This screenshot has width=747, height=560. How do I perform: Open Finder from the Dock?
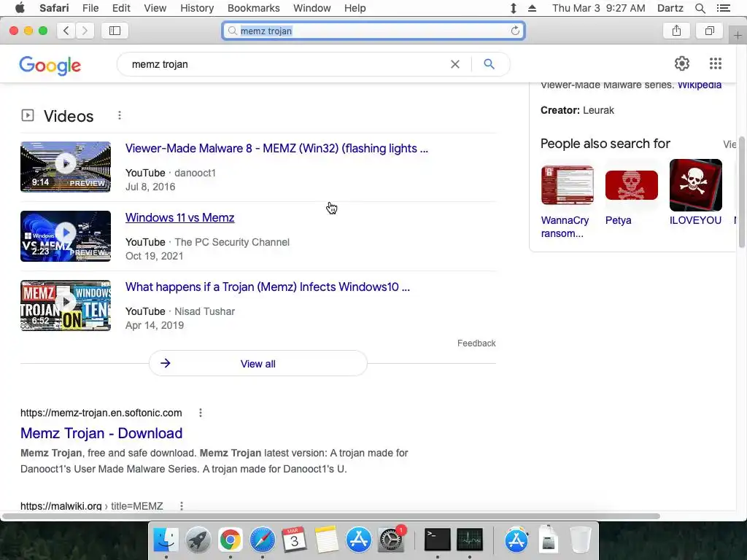[166, 540]
